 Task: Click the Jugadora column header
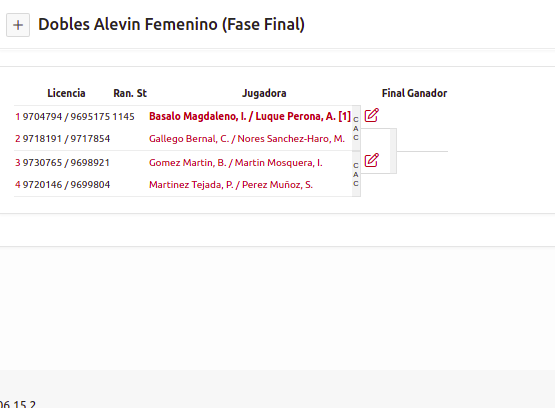264,93
